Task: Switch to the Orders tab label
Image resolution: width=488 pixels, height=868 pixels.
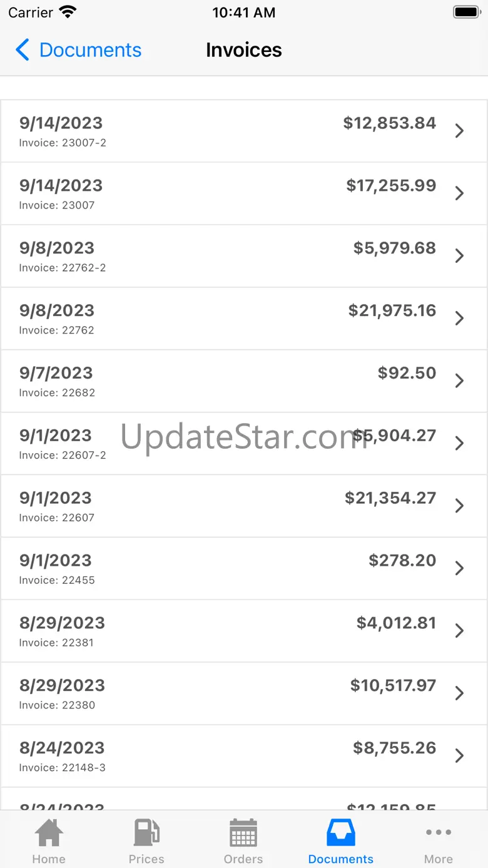Action: point(243,859)
